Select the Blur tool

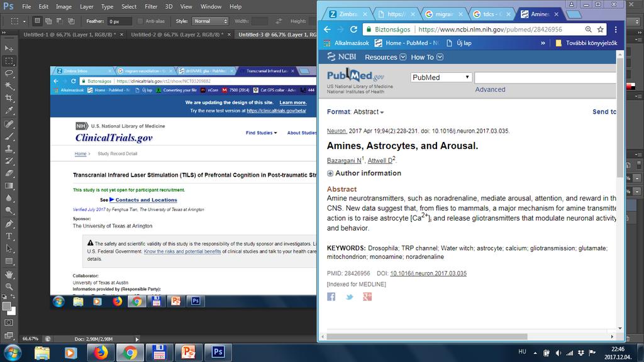[x=9, y=198]
